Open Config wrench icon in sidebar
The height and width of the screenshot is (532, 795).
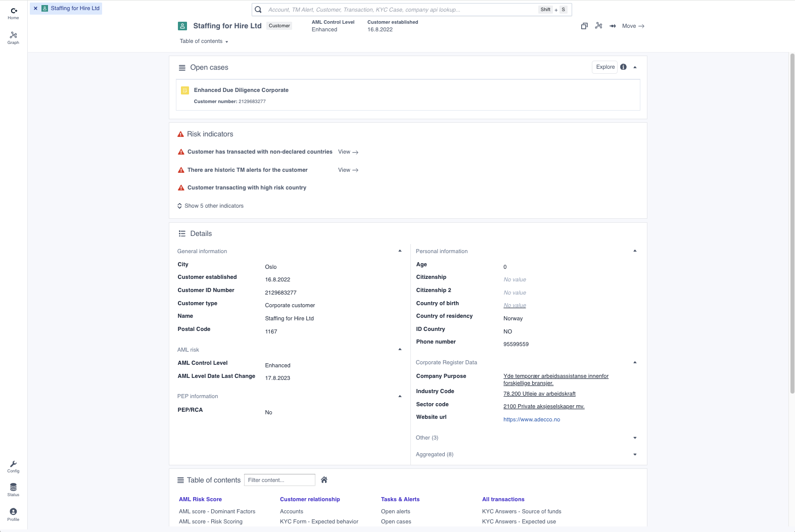click(x=14, y=466)
